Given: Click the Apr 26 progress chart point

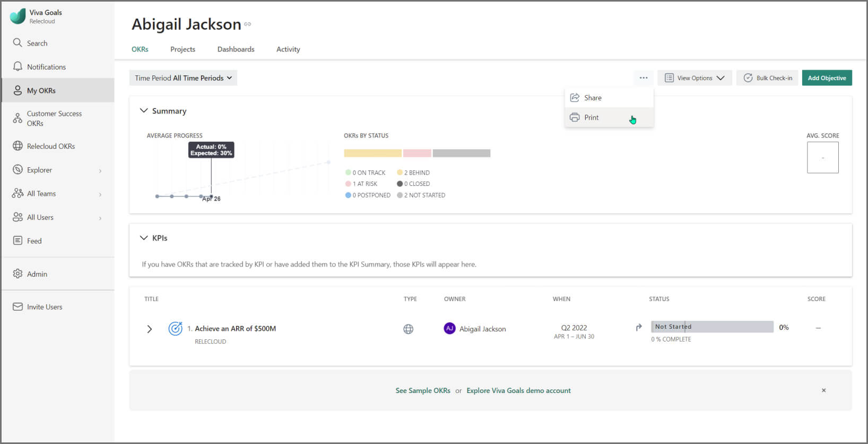Looking at the screenshot, I should pyautogui.click(x=211, y=197).
